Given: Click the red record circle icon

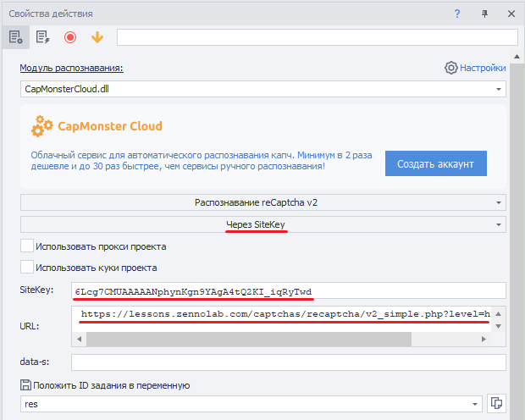Looking at the screenshot, I should [x=70, y=37].
